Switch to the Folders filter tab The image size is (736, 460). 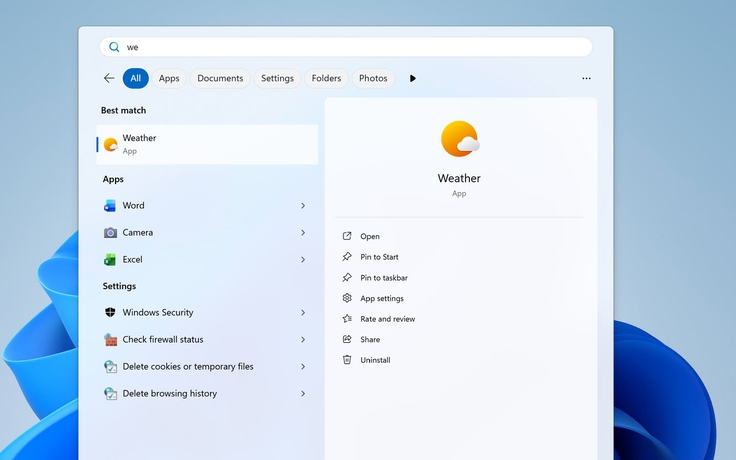coord(326,78)
